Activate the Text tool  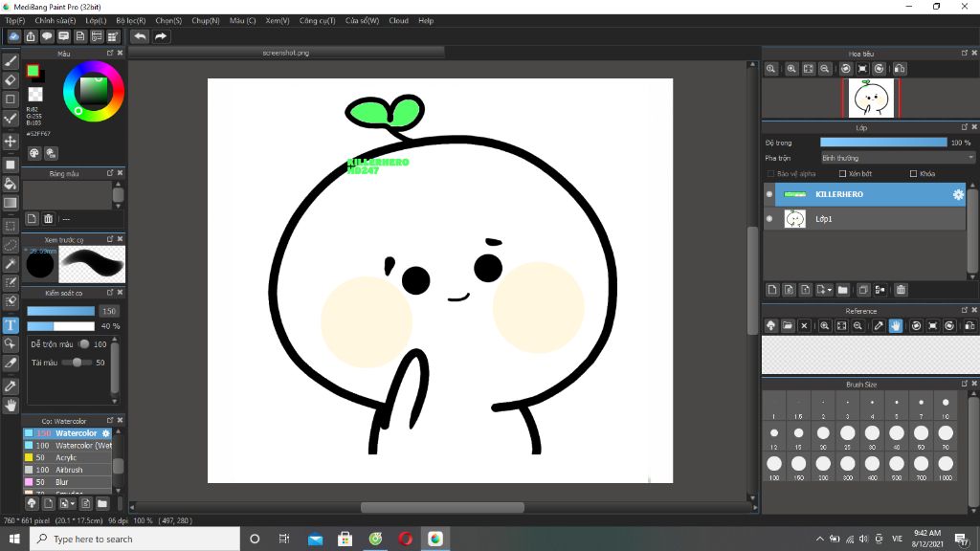click(11, 325)
